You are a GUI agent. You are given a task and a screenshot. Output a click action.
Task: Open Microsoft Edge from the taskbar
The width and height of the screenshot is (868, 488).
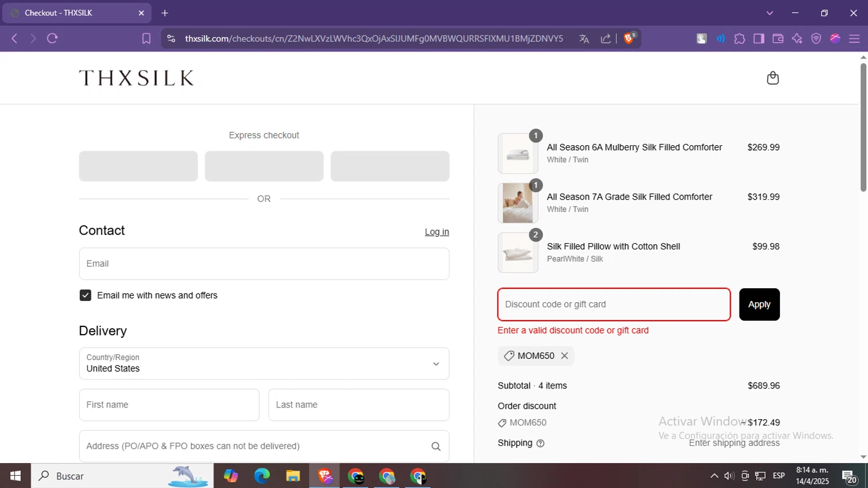click(262, 476)
